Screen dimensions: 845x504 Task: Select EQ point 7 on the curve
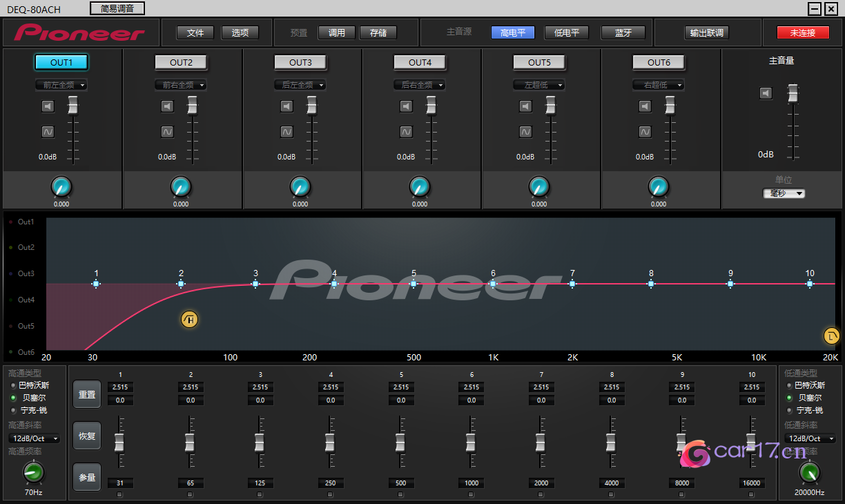[572, 283]
